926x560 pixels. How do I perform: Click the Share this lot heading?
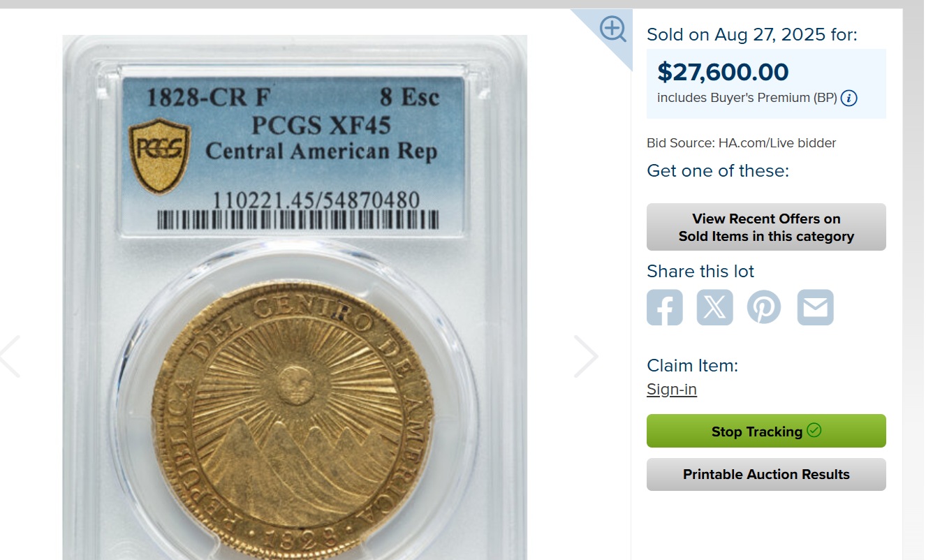point(700,271)
